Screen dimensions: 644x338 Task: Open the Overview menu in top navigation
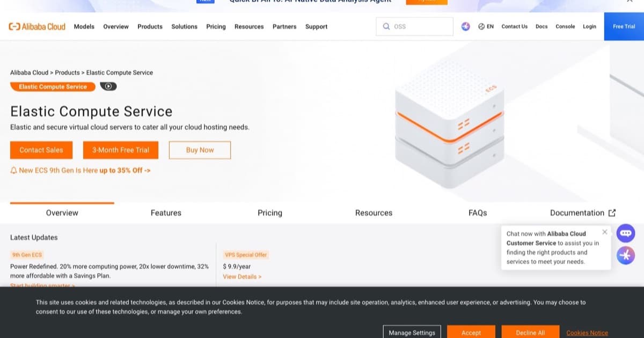[x=116, y=26]
